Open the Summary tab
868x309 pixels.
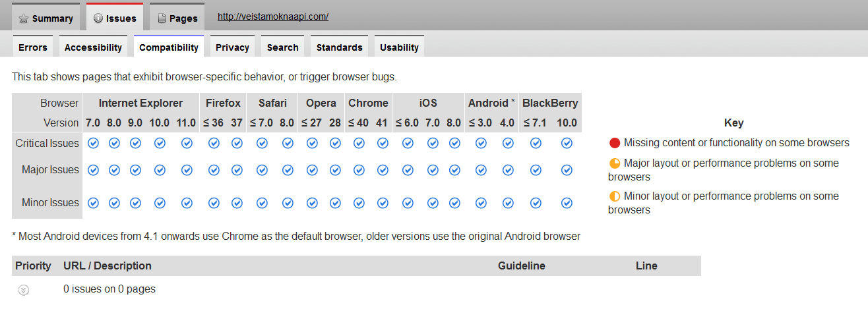tap(46, 18)
